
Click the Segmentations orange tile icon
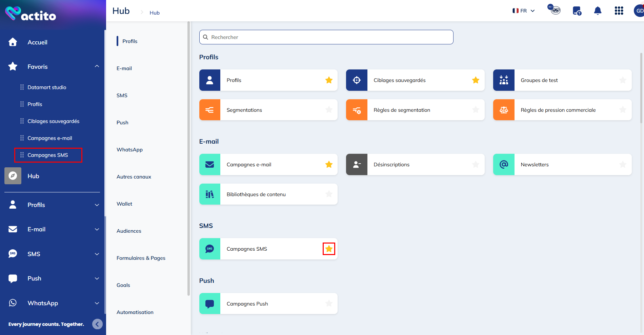tap(210, 110)
